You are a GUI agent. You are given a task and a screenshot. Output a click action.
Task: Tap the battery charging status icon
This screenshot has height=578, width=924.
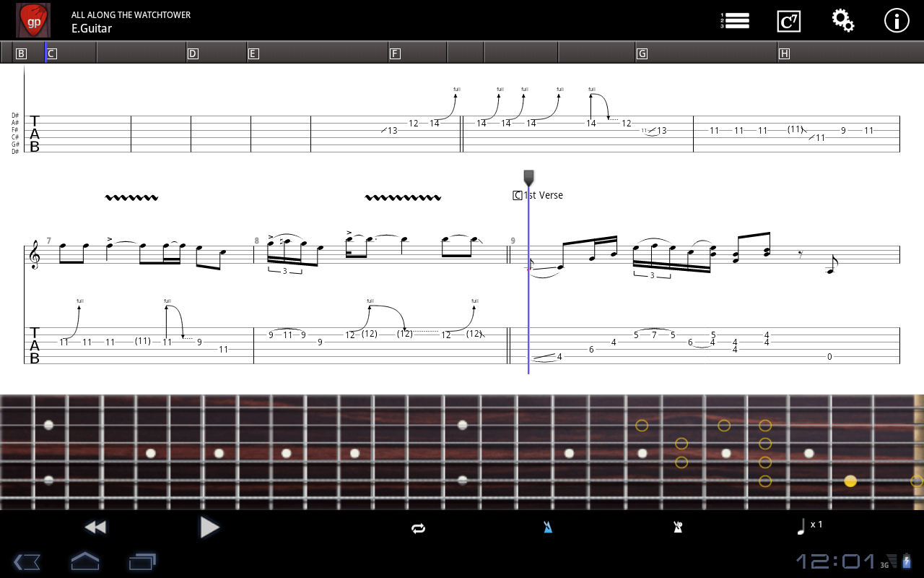coord(907,561)
